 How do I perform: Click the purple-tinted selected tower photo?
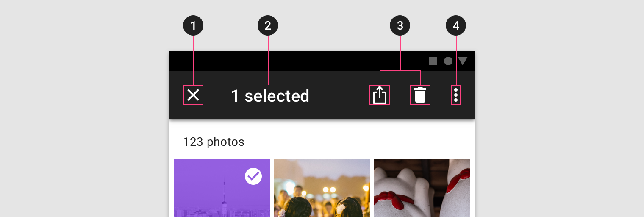point(212,195)
